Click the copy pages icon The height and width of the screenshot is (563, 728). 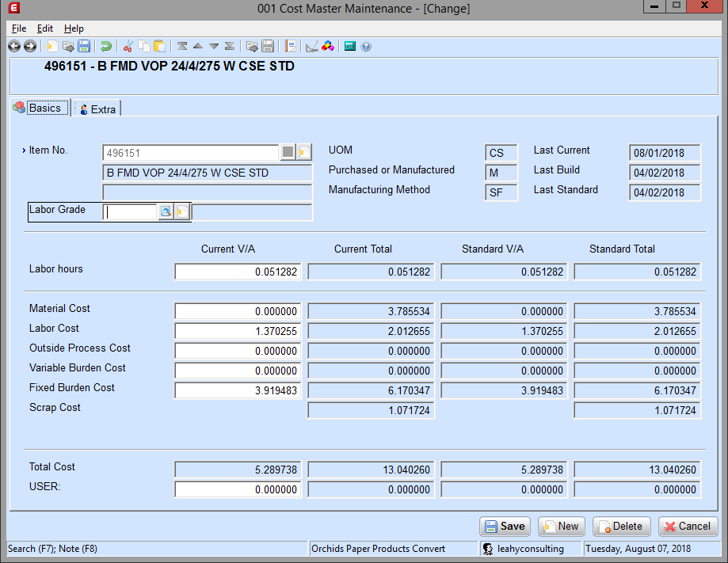click(x=144, y=46)
